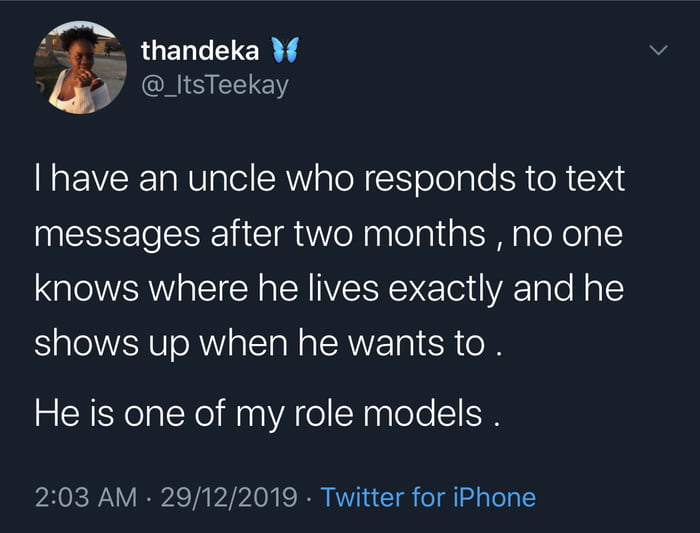Open the @_ItsTeekay handle link
700x533 pixels.
(x=214, y=86)
